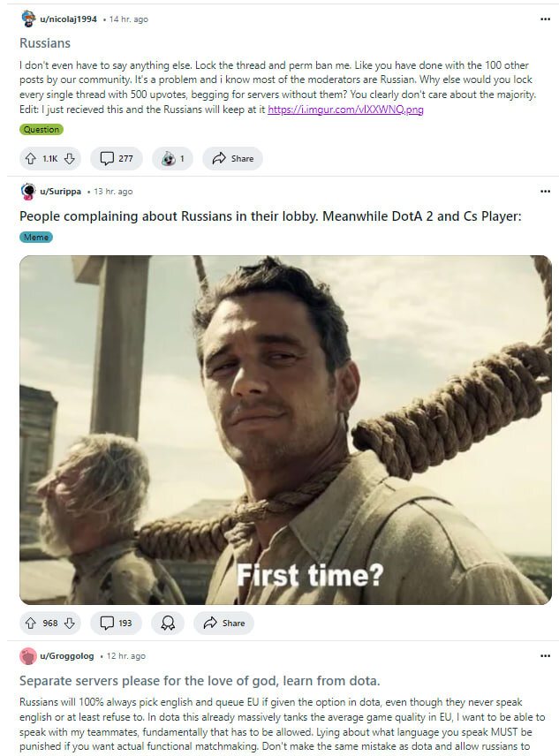
Task: Open the imgur.com screenshot link
Action: [345, 110]
